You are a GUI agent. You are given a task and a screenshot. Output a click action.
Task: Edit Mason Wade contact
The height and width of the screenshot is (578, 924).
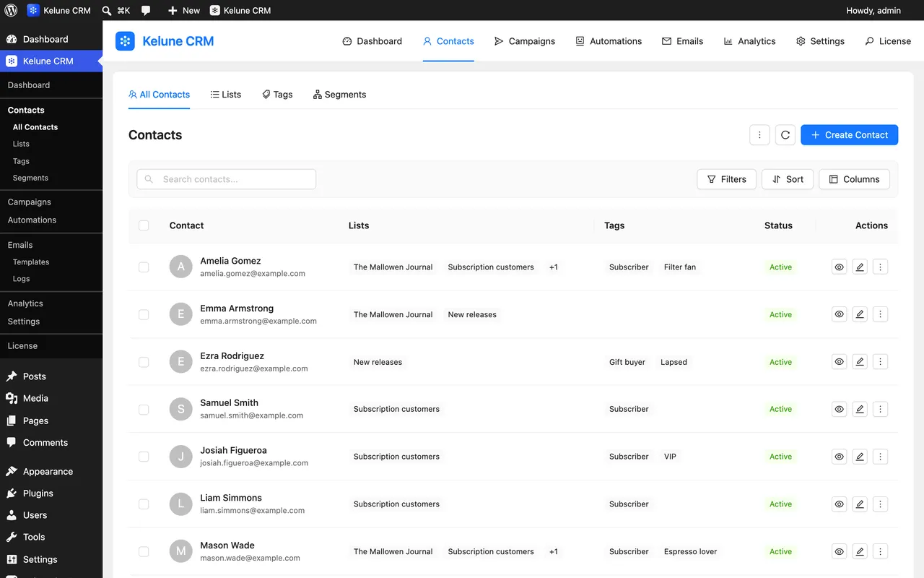click(860, 551)
